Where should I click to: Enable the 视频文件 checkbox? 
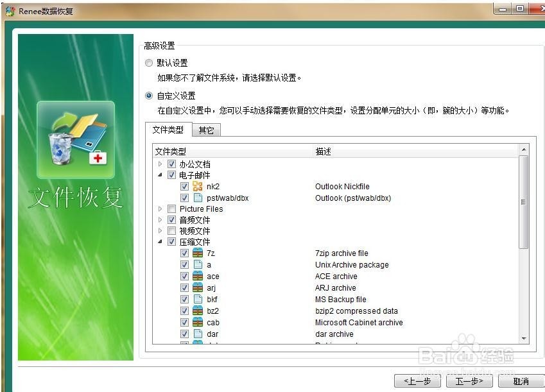pyautogui.click(x=171, y=231)
